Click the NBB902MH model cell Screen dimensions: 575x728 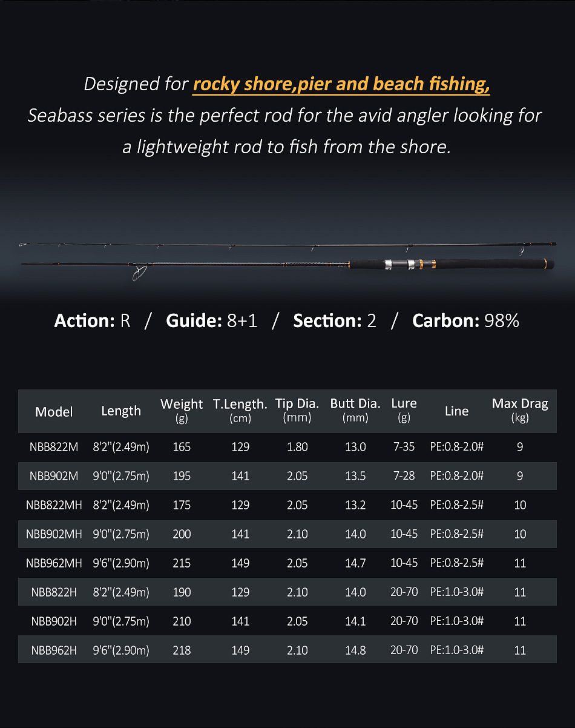click(54, 534)
